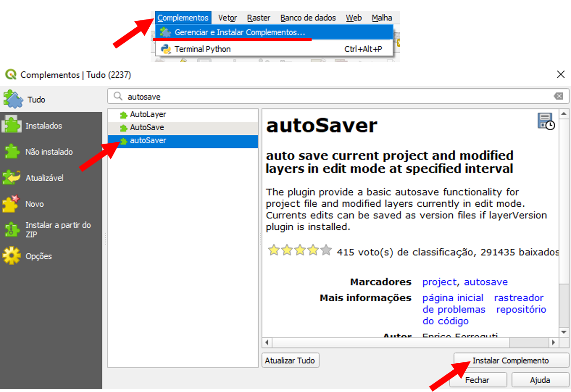Follow the autosave tag link

[486, 282]
